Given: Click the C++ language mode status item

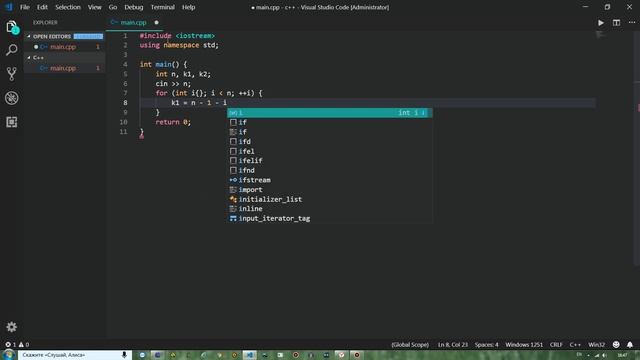Looking at the screenshot, I should [575, 344].
